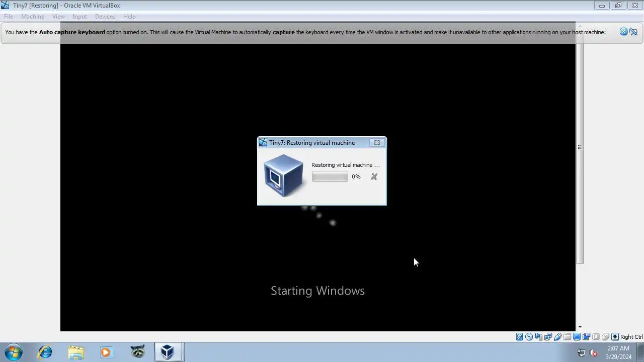Click the network tray icon
Viewport: 644px width, 362px height.
581,352
